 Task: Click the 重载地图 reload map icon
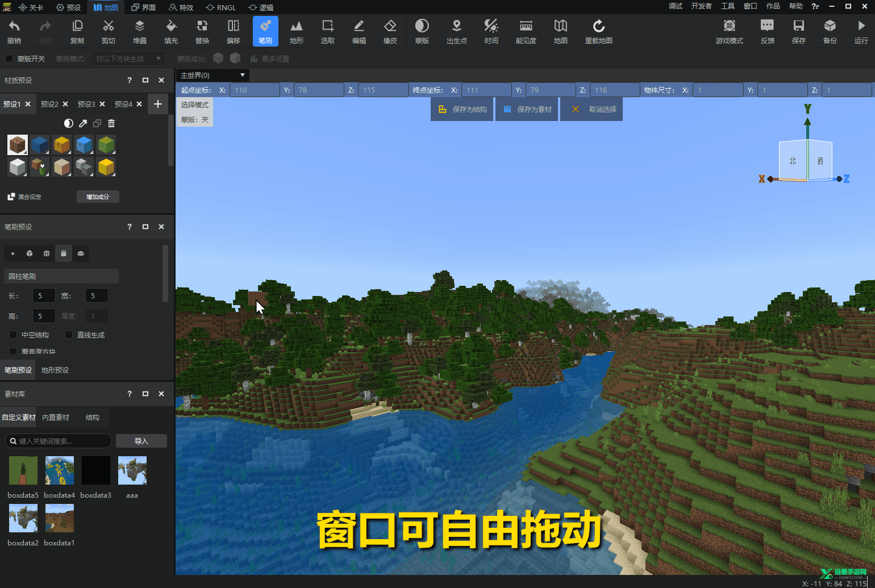pyautogui.click(x=598, y=31)
